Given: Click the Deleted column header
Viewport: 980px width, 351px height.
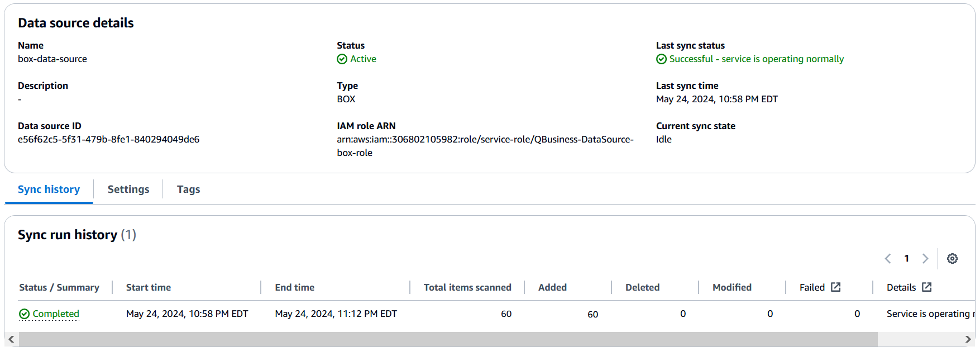Looking at the screenshot, I should [x=643, y=287].
